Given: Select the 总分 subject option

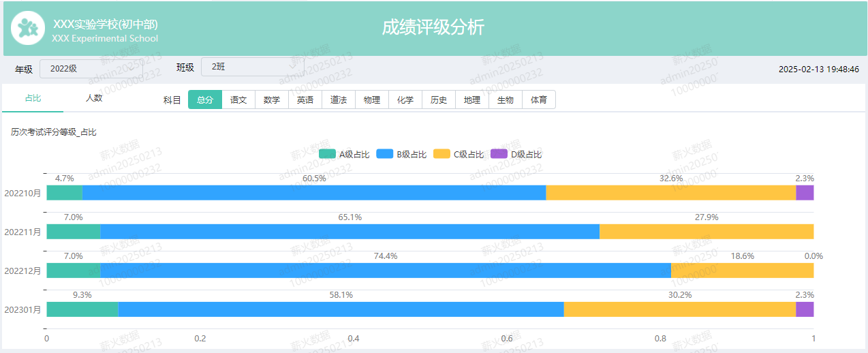Looking at the screenshot, I should [x=205, y=99].
